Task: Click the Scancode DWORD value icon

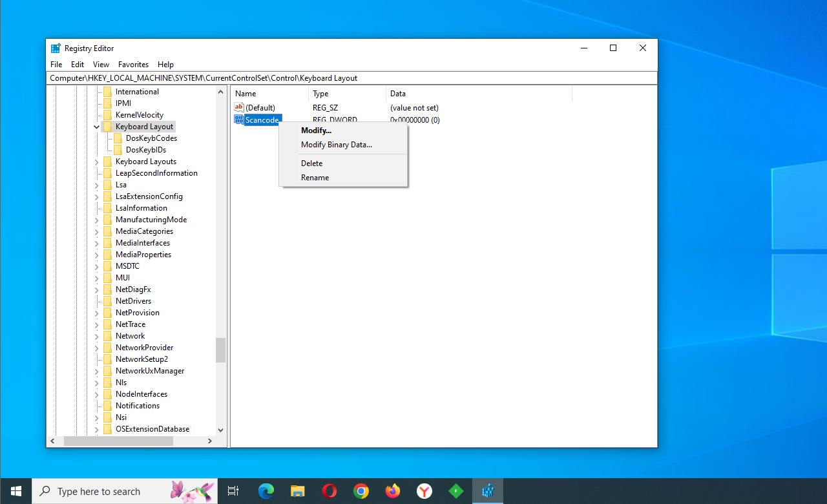Action: [x=239, y=120]
